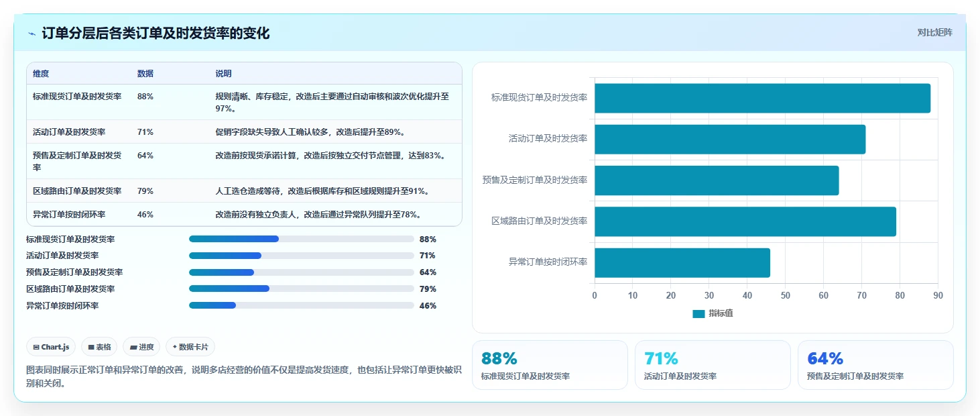
Task: Click the 46% value beside the progress bar
Action: (428, 306)
